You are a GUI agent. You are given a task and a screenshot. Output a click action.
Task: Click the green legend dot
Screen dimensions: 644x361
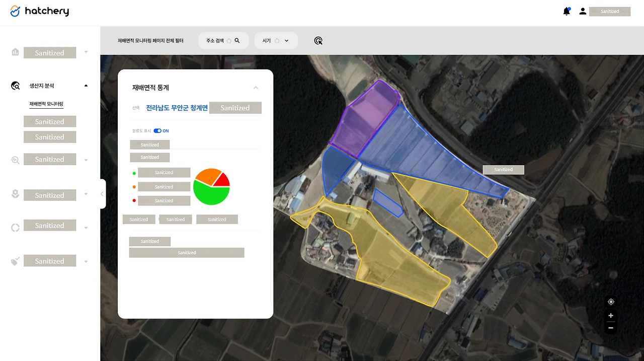pos(134,173)
